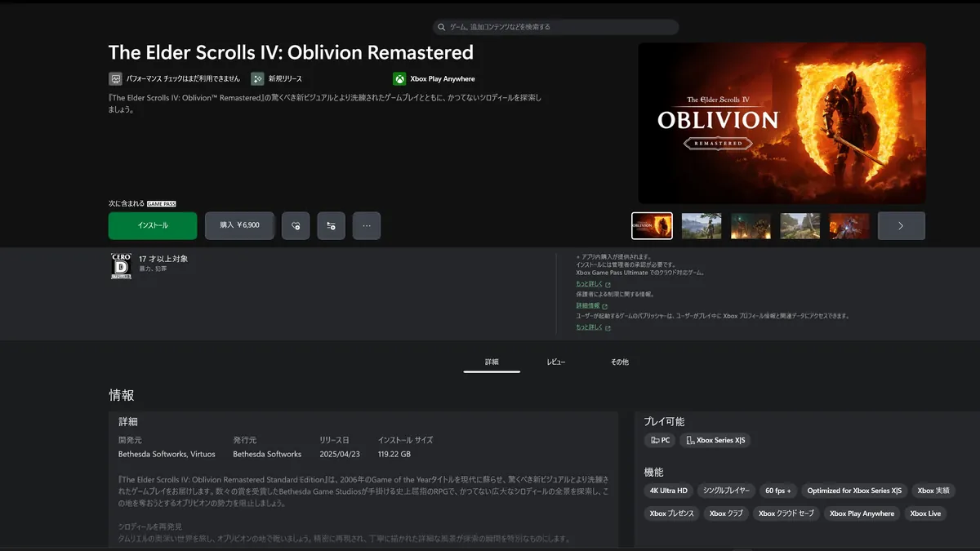Viewport: 980px width, 551px height.
Task: Click the CERO D rating icon
Action: pyautogui.click(x=121, y=266)
